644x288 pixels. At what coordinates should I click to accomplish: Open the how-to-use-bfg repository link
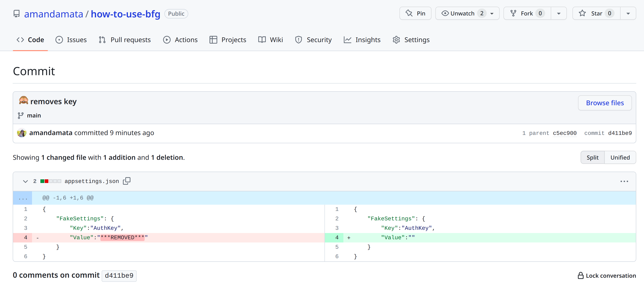pyautogui.click(x=125, y=14)
